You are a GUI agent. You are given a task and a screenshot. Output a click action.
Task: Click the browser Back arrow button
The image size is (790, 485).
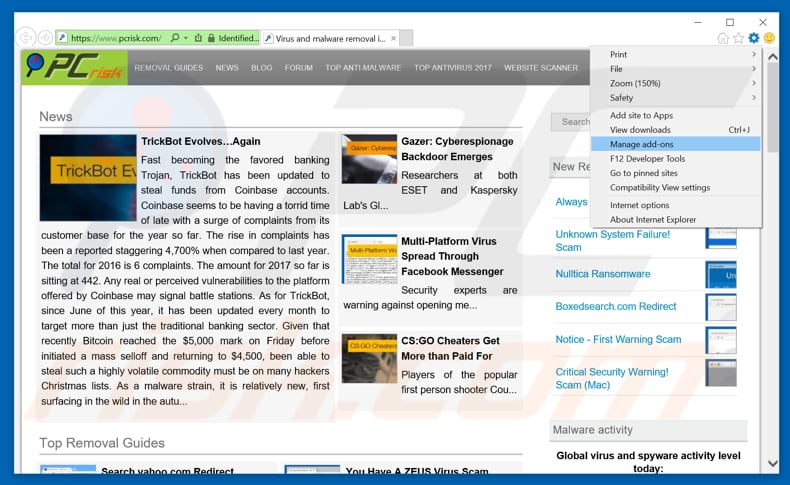pos(26,38)
